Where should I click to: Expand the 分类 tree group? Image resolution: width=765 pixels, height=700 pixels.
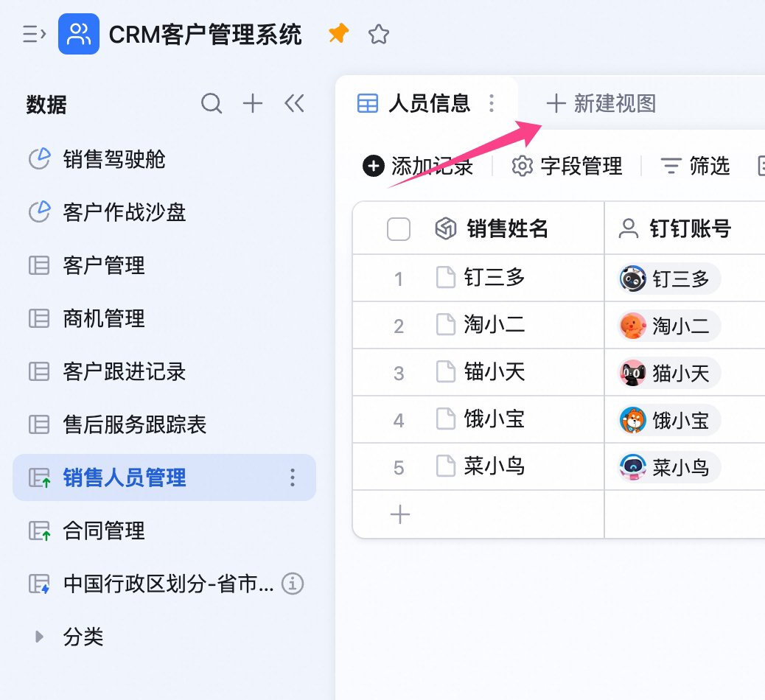(x=40, y=637)
